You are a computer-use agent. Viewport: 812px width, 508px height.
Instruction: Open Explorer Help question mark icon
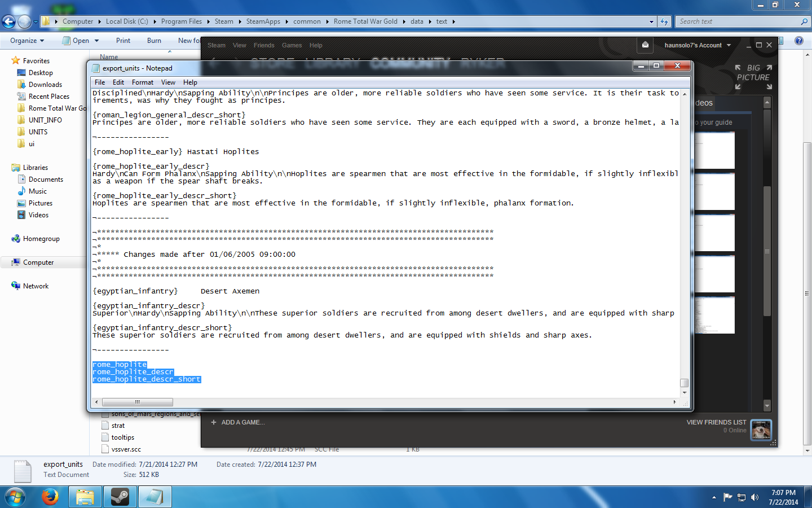coord(798,41)
